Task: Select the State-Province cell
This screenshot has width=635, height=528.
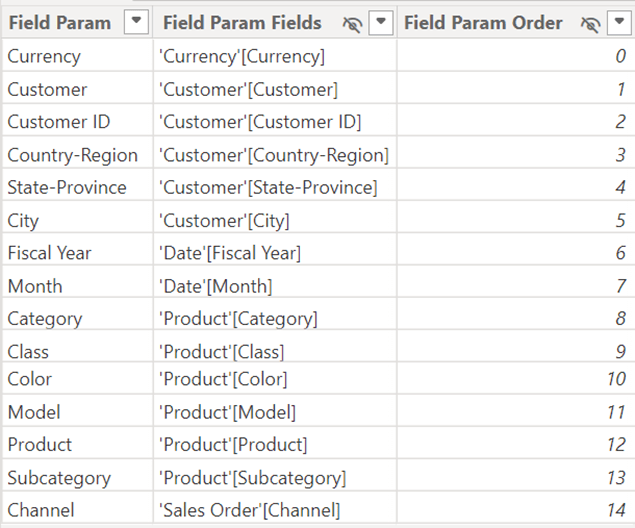Action: coord(67,188)
